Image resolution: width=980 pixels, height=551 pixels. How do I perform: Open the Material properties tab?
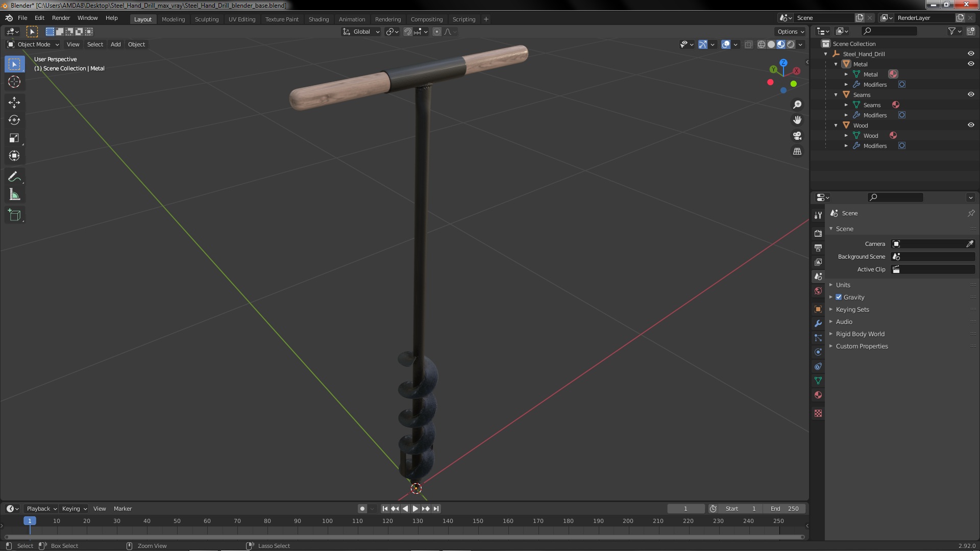[818, 395]
